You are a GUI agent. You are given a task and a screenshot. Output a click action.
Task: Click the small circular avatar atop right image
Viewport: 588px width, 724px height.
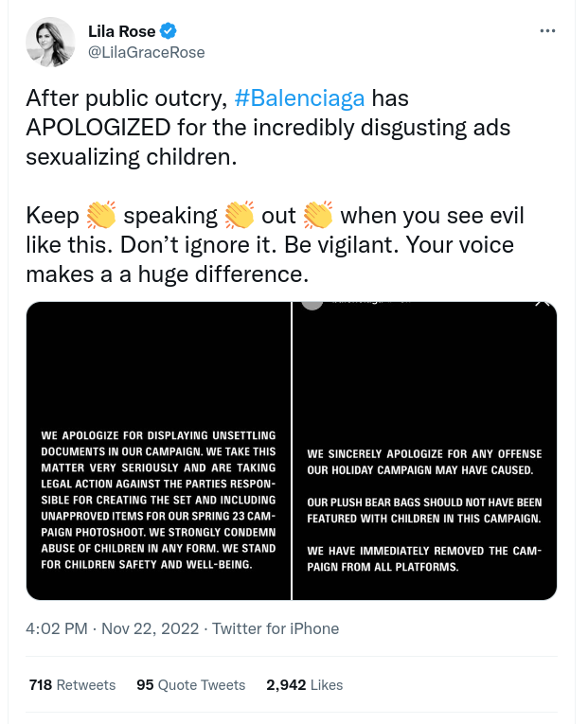click(312, 302)
